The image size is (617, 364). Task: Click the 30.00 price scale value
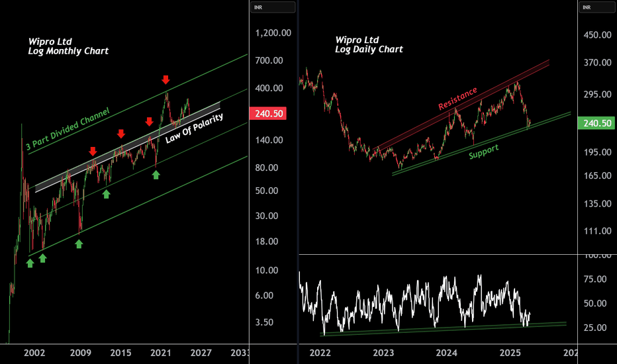(x=267, y=216)
